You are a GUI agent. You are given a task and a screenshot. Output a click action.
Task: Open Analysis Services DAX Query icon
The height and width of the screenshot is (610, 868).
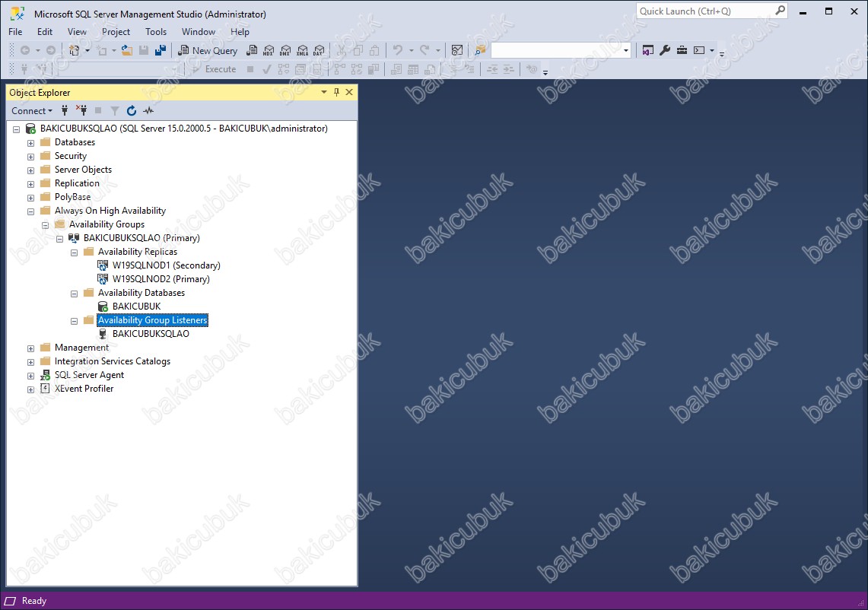coord(319,50)
